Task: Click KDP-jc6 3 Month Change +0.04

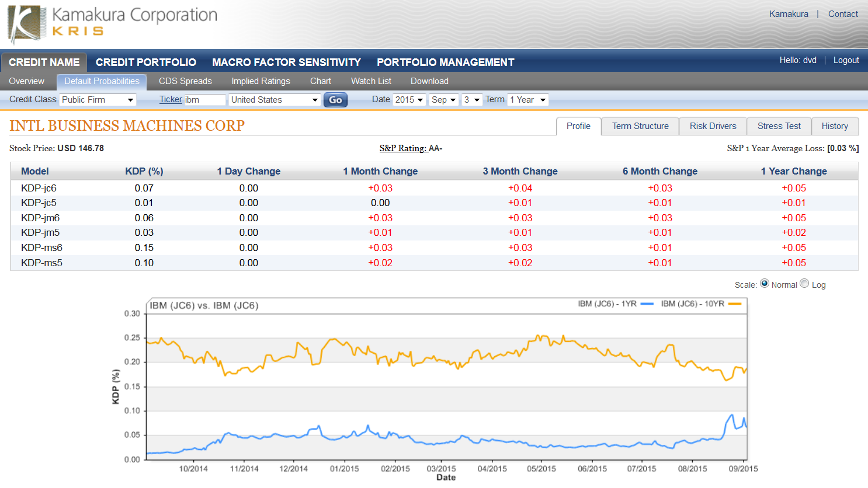Action: [x=520, y=188]
